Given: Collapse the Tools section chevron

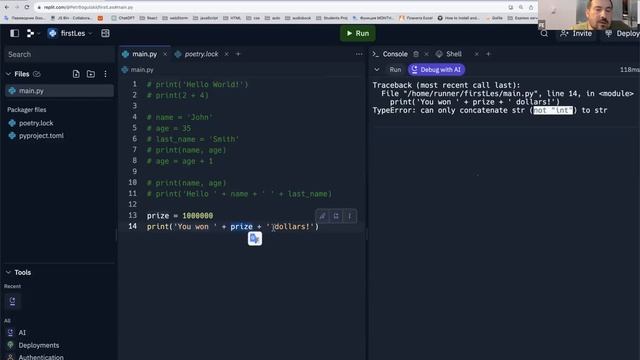Looking at the screenshot, I should (8, 272).
